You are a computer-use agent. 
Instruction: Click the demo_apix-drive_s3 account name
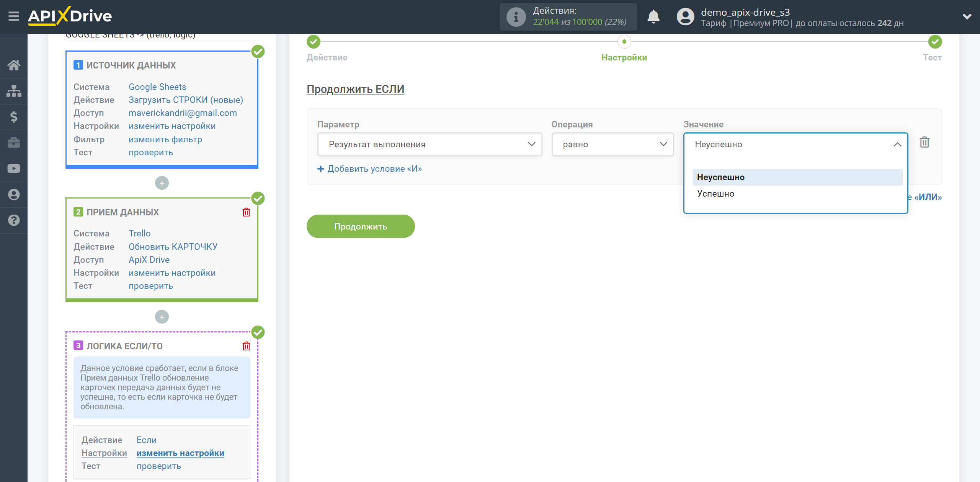click(745, 12)
